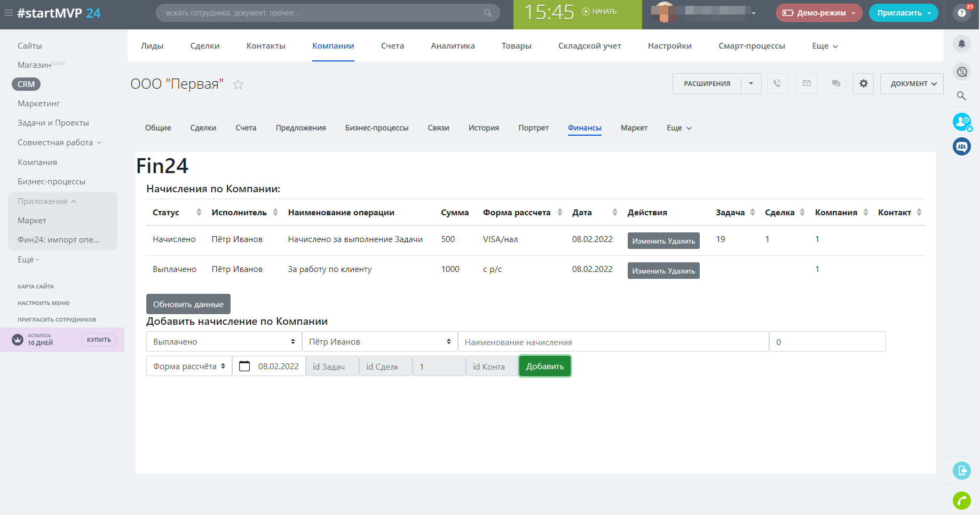Image resolution: width=980 pixels, height=515 pixels.
Task: Open the chat bubbles icon in toolbar
Action: (x=836, y=83)
